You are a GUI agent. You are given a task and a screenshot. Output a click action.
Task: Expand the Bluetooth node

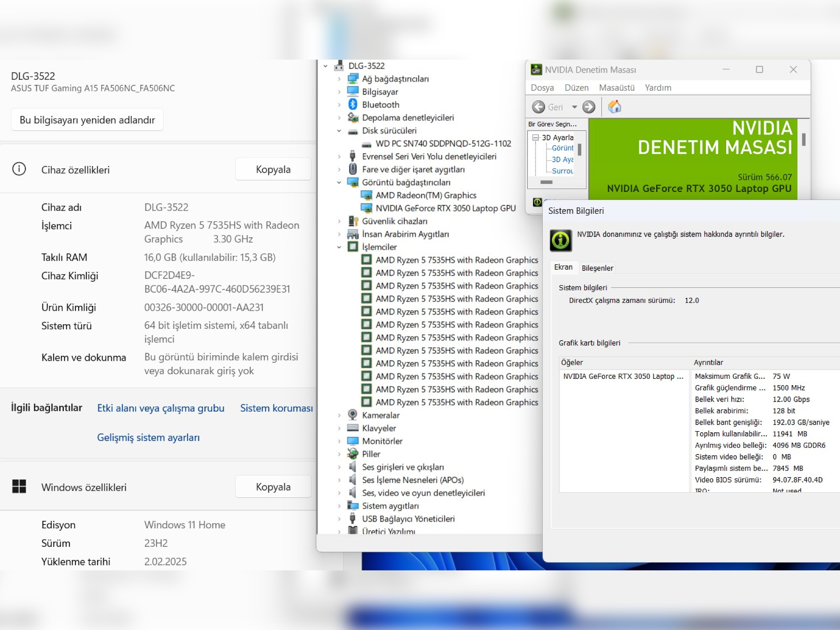(339, 105)
